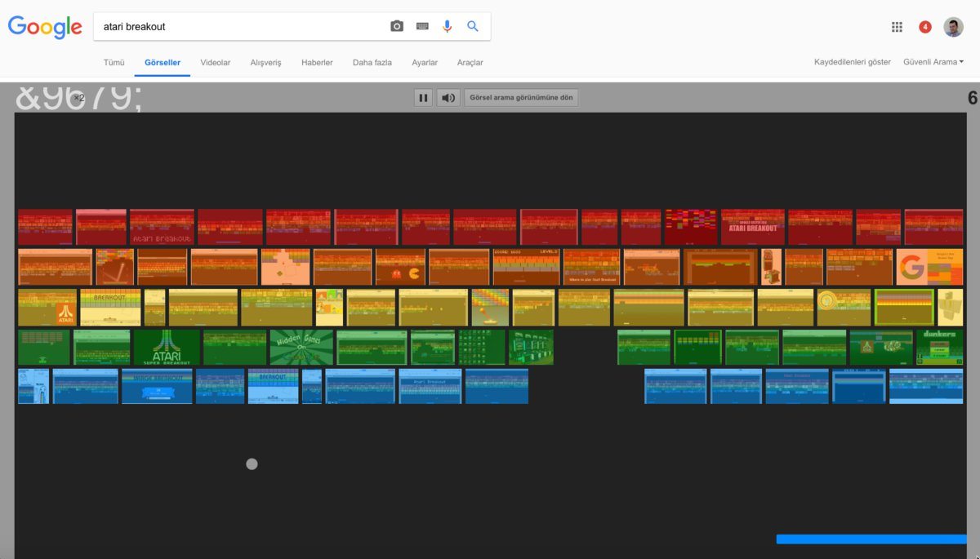Select the orange arcade cabinet thumbnail

click(x=772, y=267)
